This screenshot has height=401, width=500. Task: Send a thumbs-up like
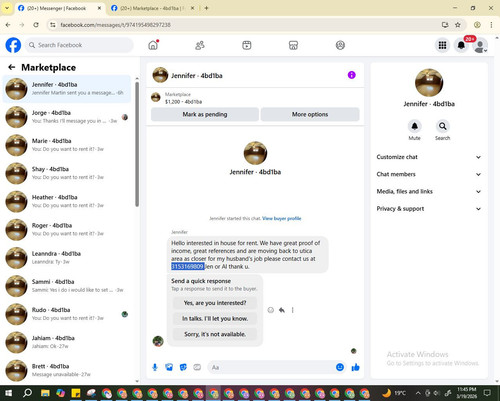tap(355, 367)
